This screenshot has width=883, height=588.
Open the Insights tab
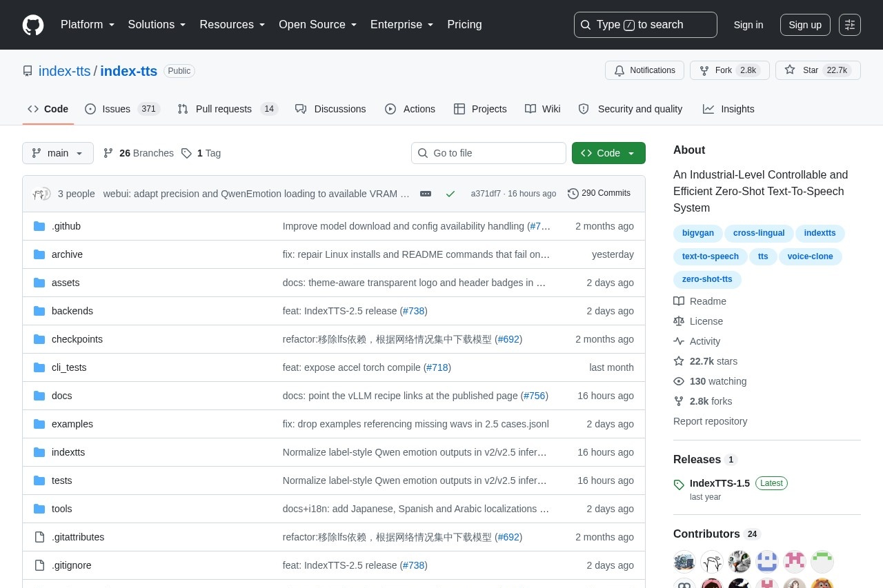728,109
